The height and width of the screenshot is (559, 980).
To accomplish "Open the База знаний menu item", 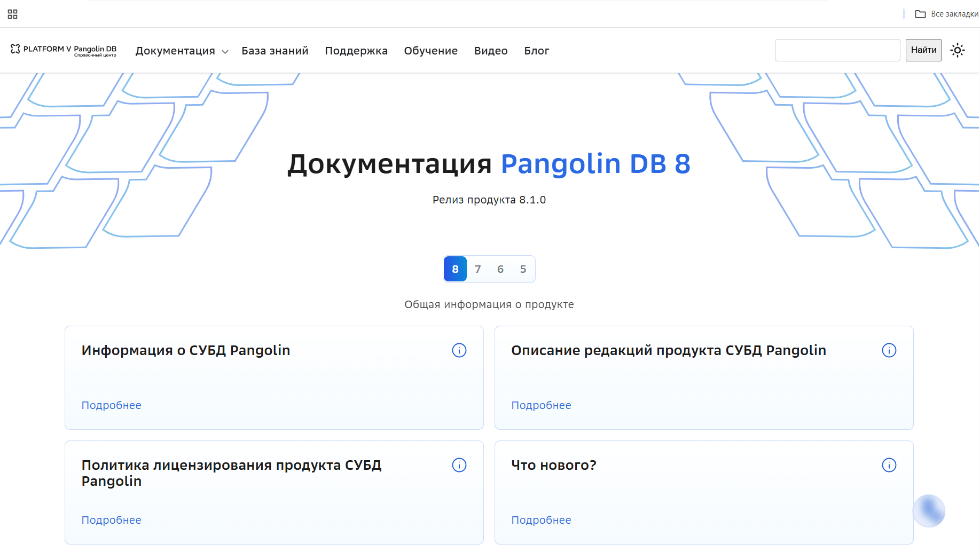I will pyautogui.click(x=275, y=51).
